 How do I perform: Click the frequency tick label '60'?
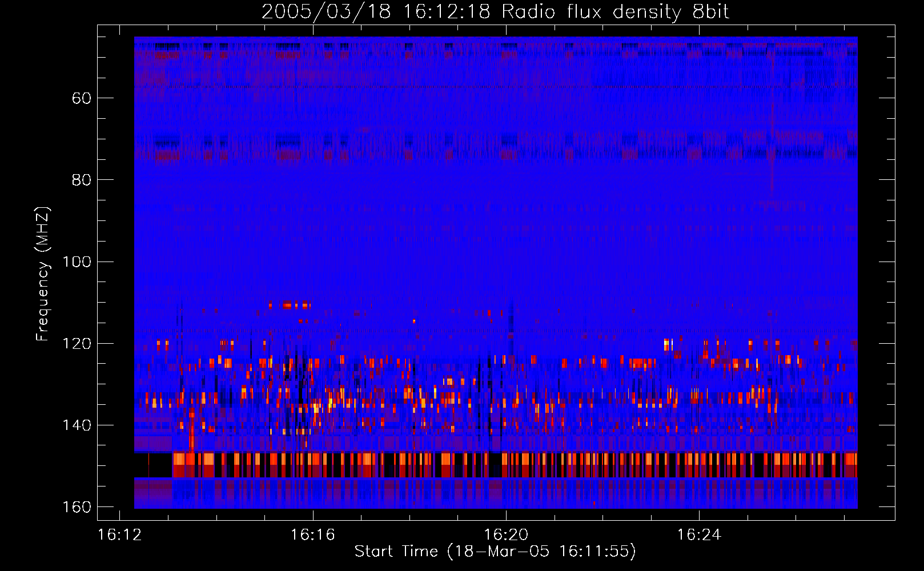point(82,98)
